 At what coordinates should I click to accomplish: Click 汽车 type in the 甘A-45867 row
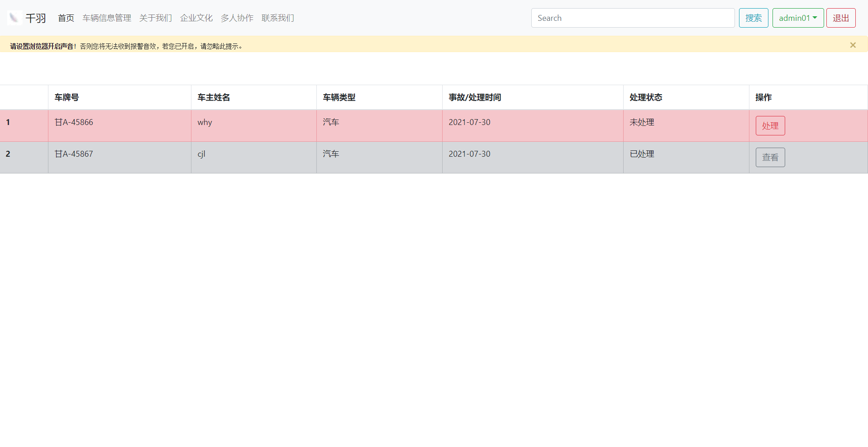click(331, 154)
